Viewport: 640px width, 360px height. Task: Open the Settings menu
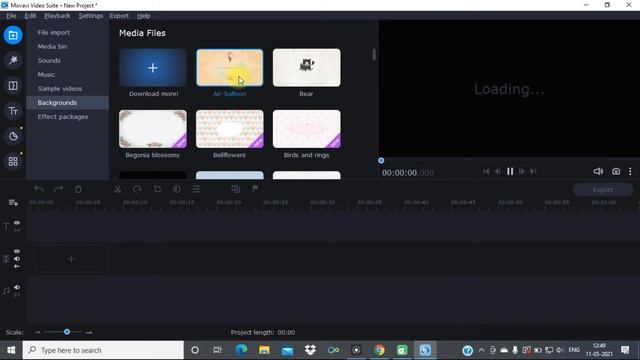coord(91,16)
